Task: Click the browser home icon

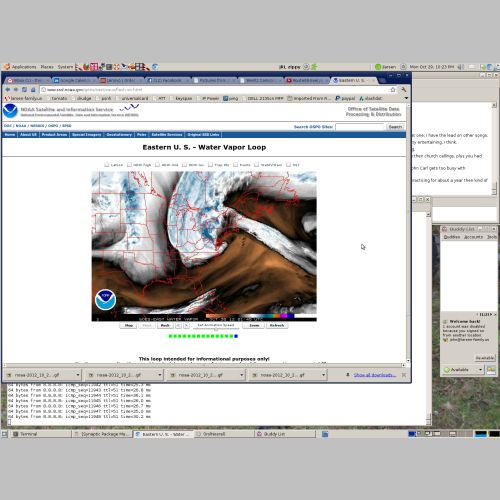Action: 33,89
